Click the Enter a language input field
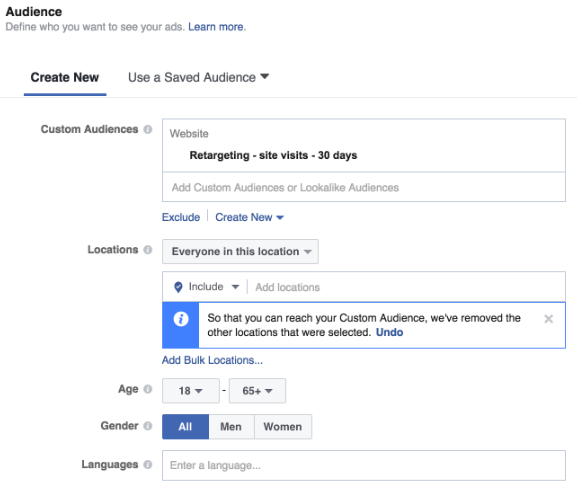577x498 pixels. coord(364,465)
